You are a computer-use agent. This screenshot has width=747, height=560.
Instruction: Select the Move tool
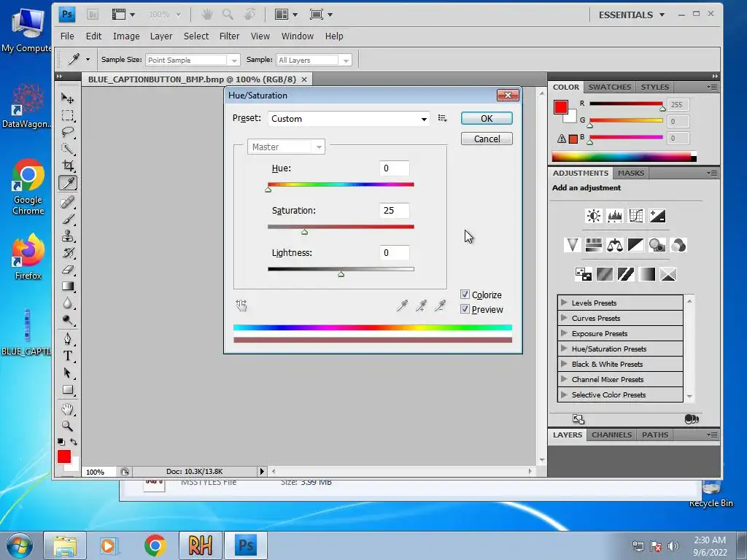click(x=68, y=98)
